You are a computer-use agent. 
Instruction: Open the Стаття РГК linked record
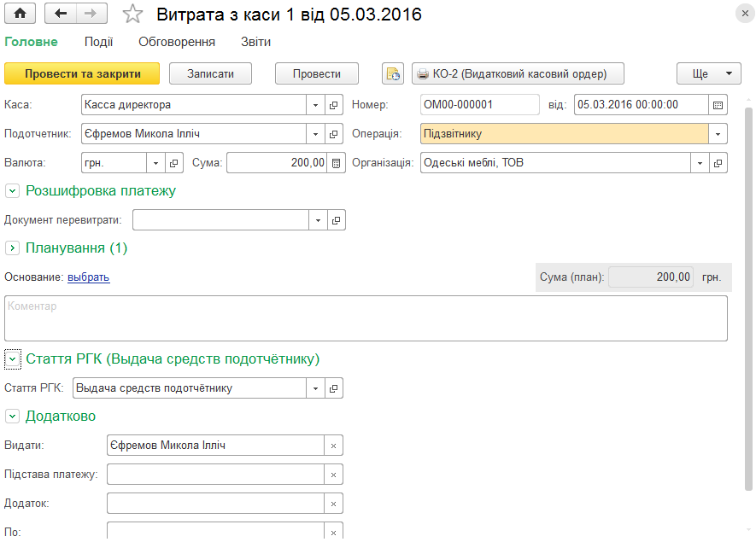pos(334,388)
